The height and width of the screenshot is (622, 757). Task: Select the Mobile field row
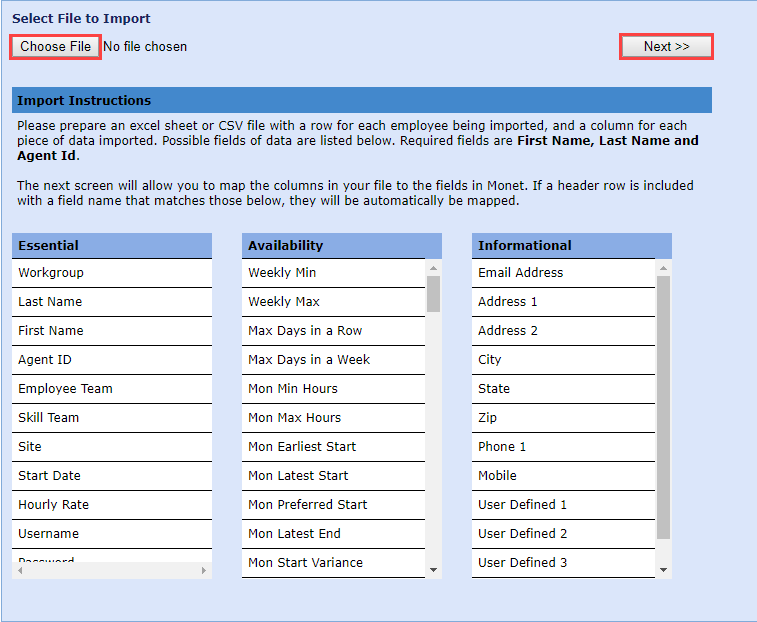pyautogui.click(x=563, y=476)
